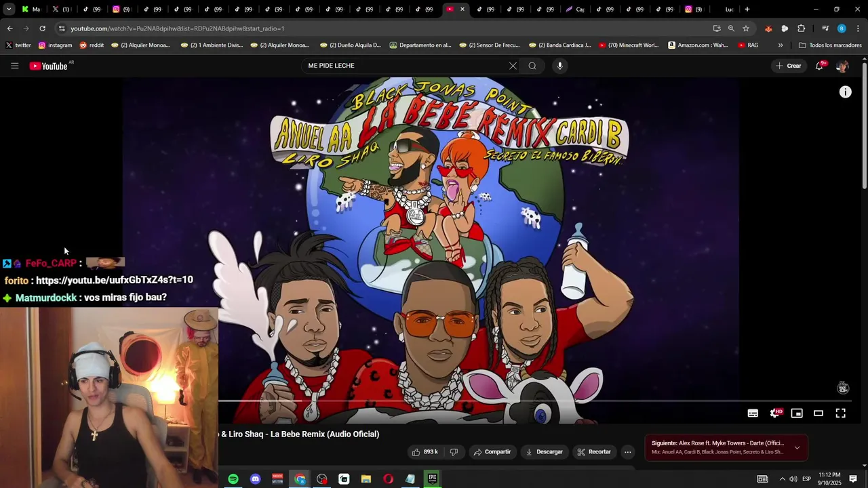Close the active YouTube tab

point(462,9)
